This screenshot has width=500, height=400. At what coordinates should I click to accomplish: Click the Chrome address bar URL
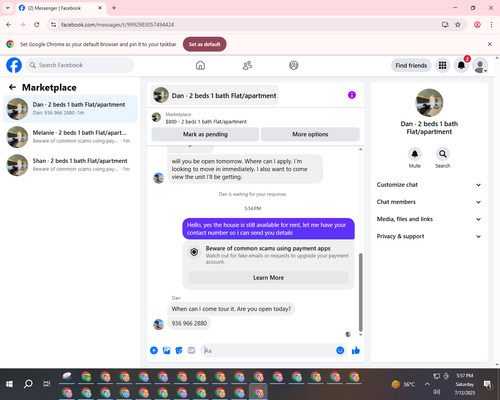click(x=117, y=25)
